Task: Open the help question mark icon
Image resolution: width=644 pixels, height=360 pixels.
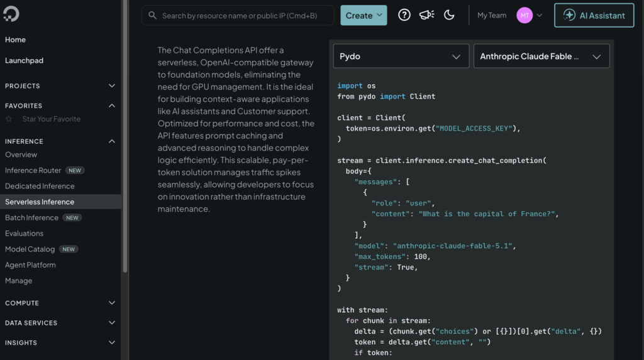Action: pos(404,15)
